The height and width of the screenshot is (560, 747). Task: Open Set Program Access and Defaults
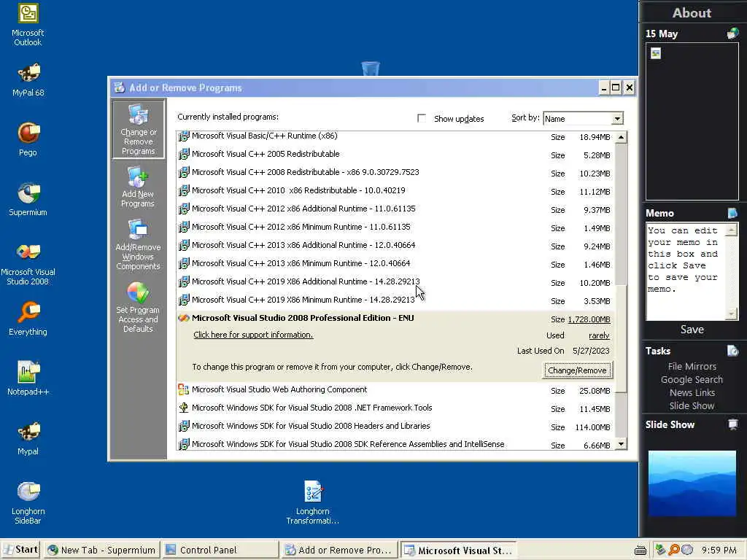point(138,307)
